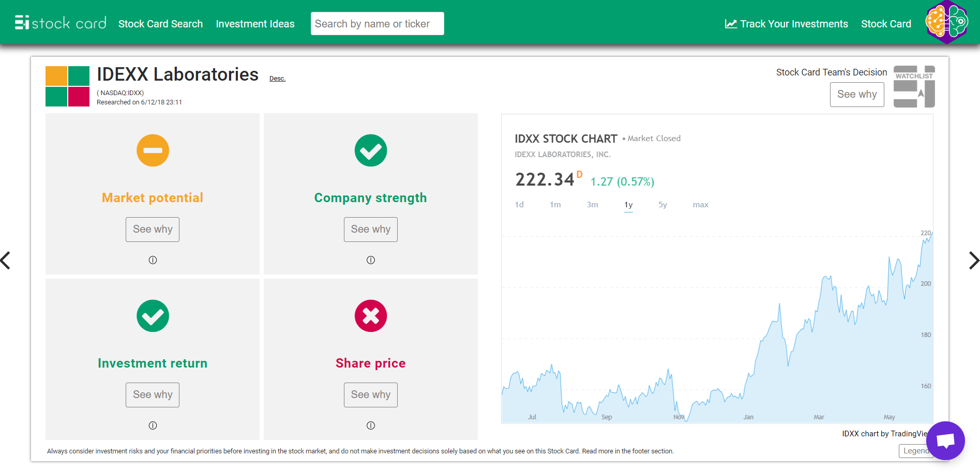Viewport: 980px width, 472px height.
Task: Open IDXX chart by TradingView link
Action: tap(887, 434)
